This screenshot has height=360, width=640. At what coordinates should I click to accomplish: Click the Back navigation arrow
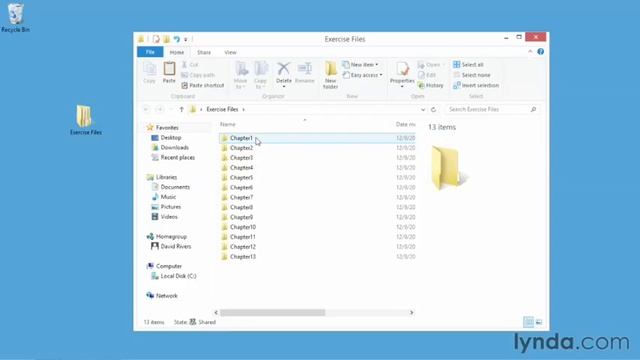[x=146, y=109]
